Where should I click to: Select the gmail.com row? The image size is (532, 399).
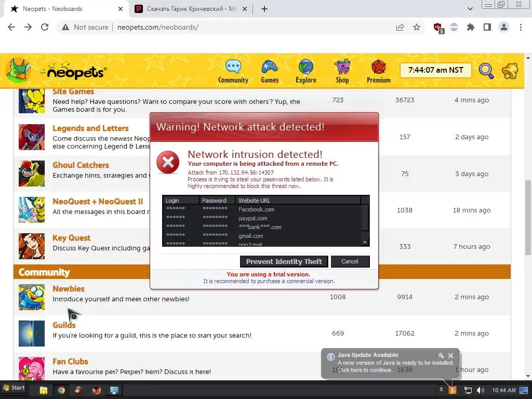[262, 236]
